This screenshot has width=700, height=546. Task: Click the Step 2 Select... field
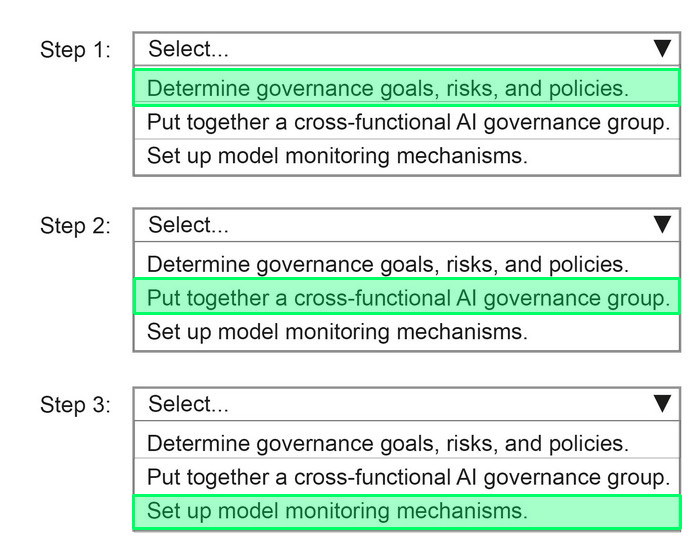click(407, 225)
